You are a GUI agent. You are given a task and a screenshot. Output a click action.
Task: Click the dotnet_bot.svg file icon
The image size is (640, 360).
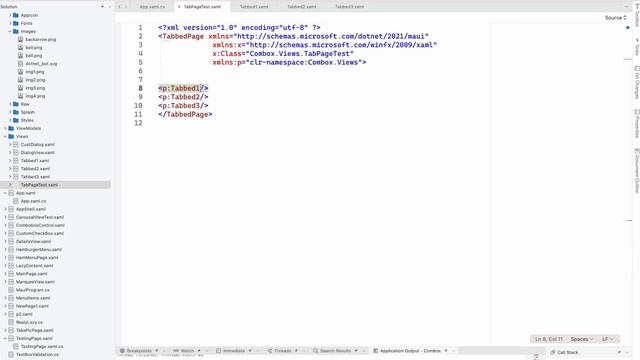pyautogui.click(x=20, y=64)
